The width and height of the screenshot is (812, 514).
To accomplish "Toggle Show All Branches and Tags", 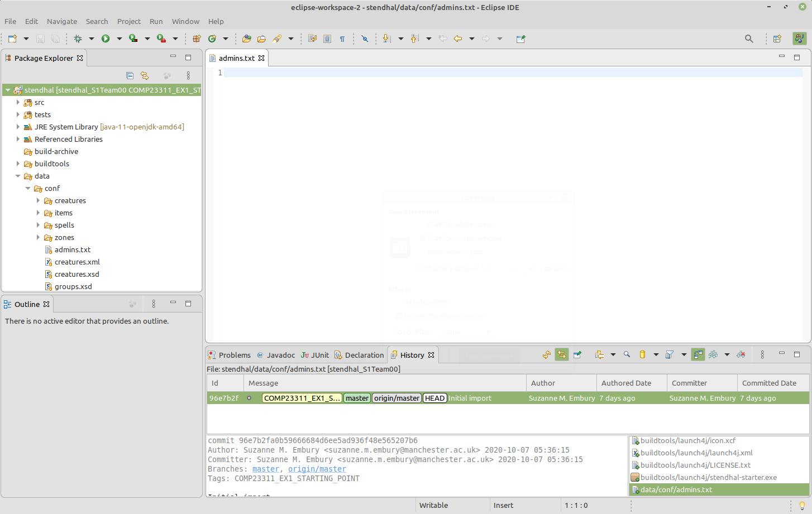I will tap(713, 354).
